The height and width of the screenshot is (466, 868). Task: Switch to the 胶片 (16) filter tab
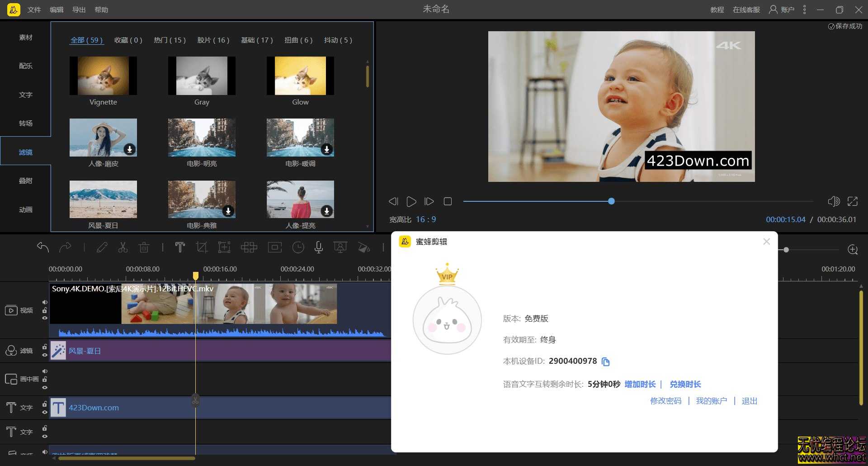click(x=213, y=40)
